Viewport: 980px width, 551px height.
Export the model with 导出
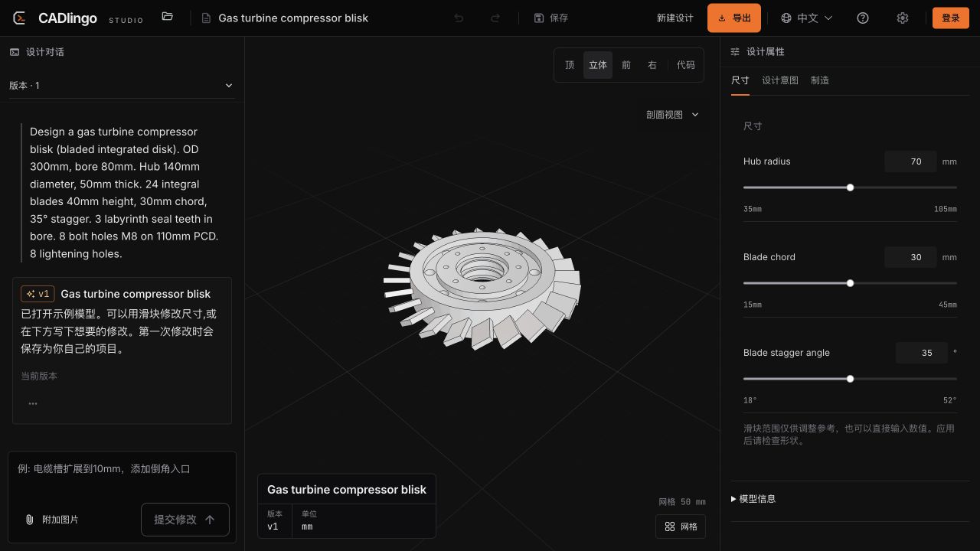pos(734,18)
